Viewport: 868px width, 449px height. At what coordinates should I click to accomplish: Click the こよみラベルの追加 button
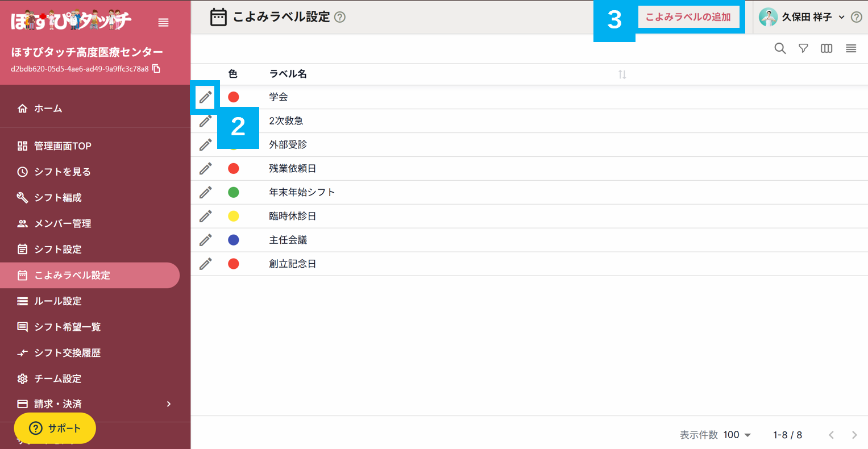click(x=688, y=17)
